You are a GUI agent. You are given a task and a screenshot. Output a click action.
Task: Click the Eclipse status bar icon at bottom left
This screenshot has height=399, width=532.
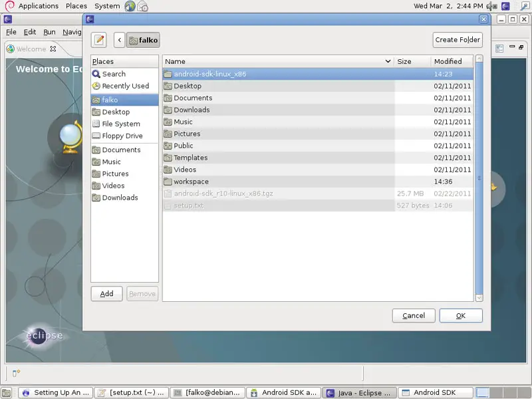16,373
